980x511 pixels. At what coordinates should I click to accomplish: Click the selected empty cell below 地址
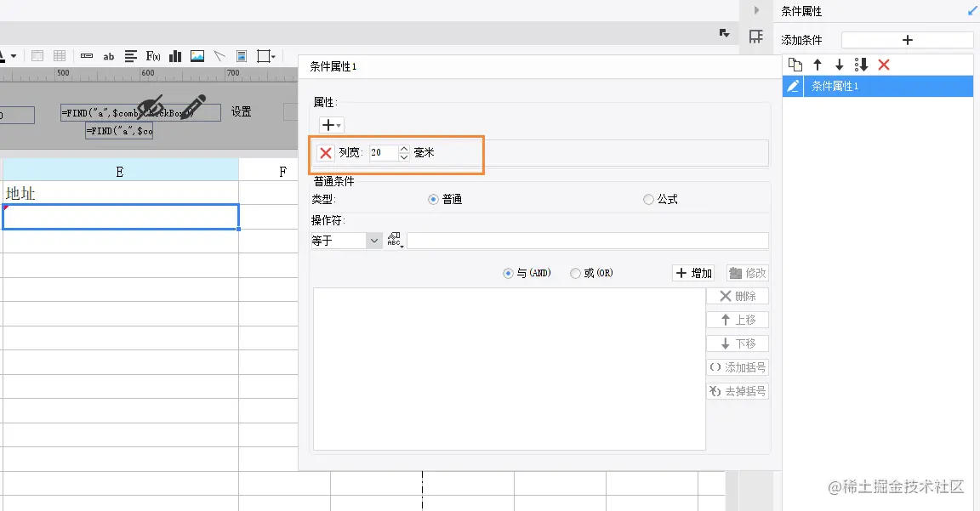click(x=121, y=217)
